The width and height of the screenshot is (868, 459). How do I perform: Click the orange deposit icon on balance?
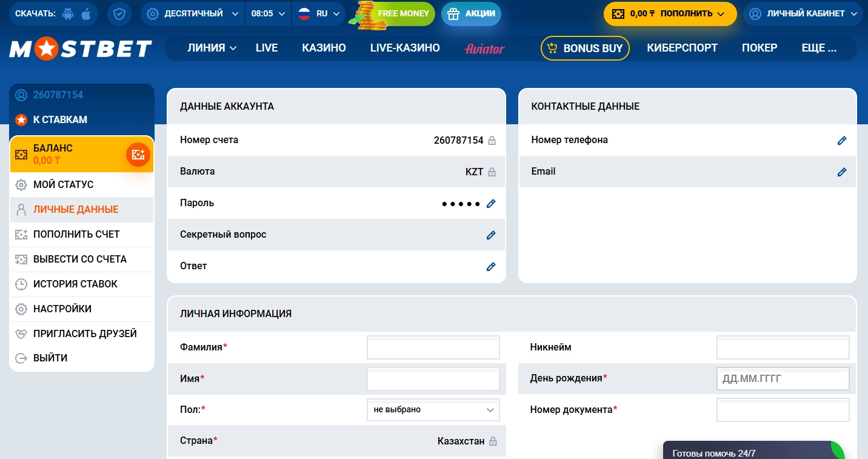pyautogui.click(x=138, y=154)
